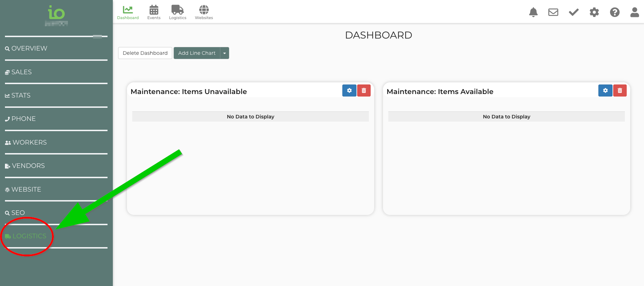Select LOGISTICS in the sidebar

(x=29, y=236)
